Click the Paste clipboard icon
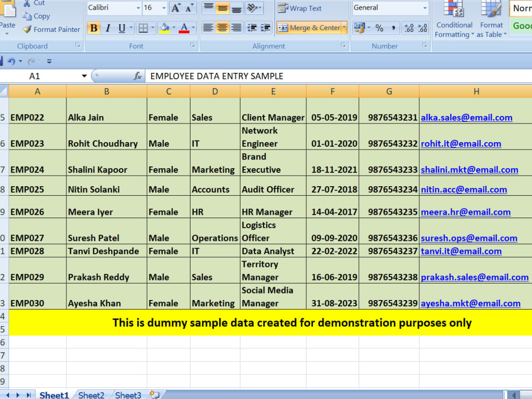The height and width of the screenshot is (399, 532). tap(8, 10)
